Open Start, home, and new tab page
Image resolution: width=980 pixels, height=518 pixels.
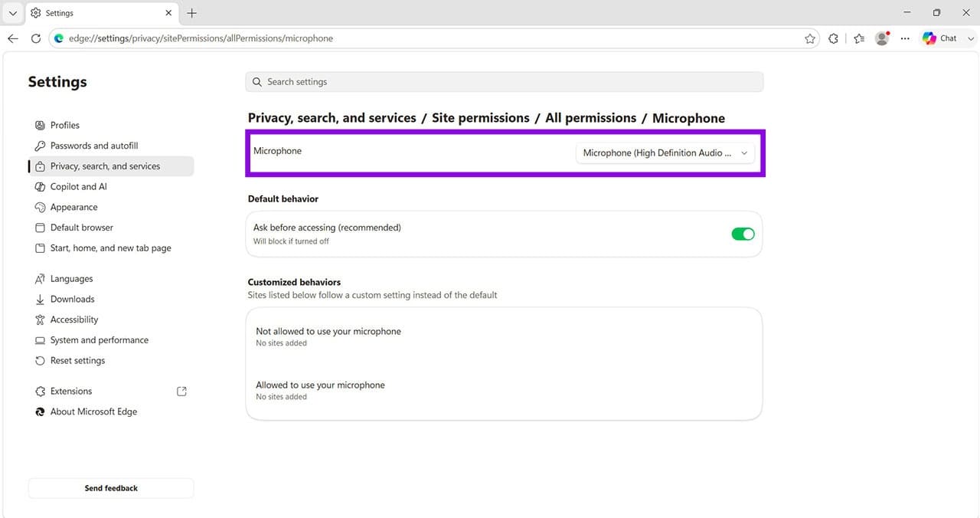(110, 248)
